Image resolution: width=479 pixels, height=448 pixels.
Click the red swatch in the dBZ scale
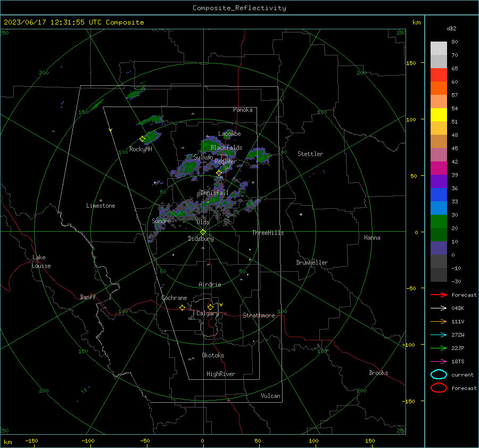(439, 75)
